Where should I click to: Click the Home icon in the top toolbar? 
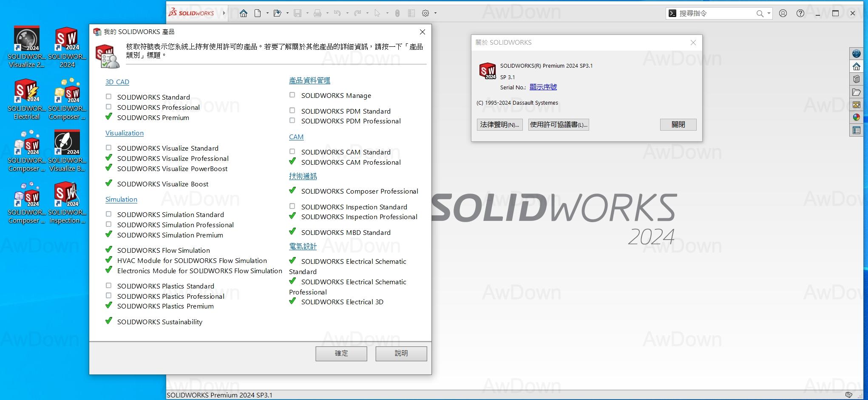244,13
